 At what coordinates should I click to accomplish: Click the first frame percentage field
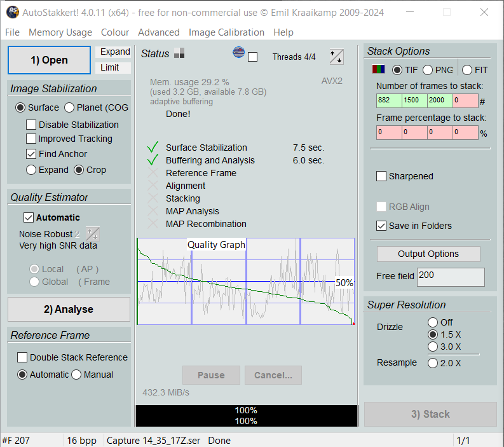coord(389,132)
